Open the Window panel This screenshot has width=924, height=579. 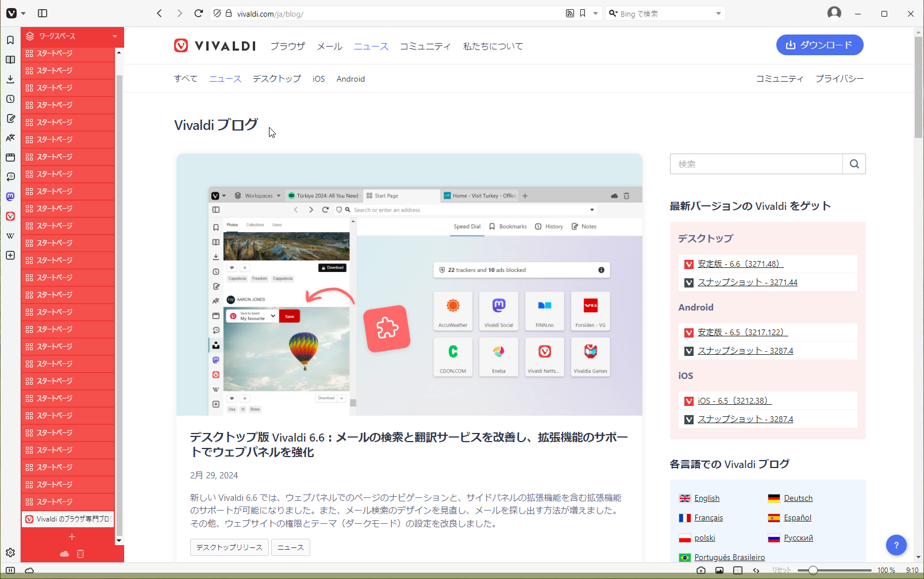point(10,157)
